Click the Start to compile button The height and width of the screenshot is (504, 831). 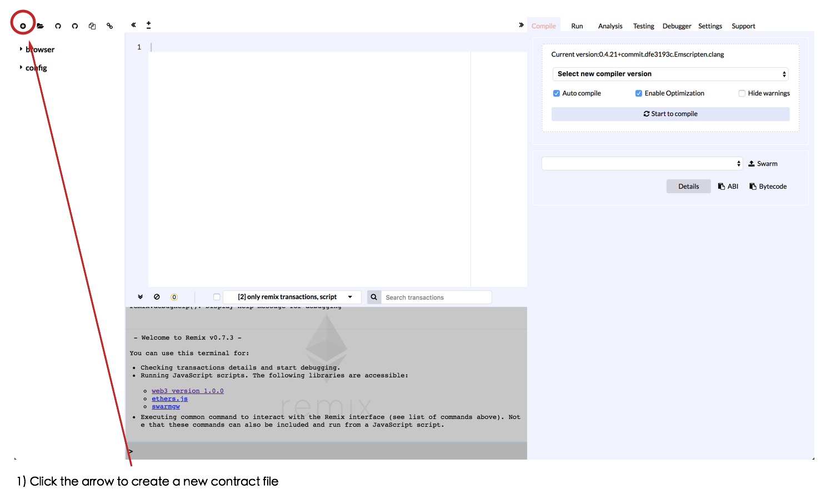(x=670, y=114)
